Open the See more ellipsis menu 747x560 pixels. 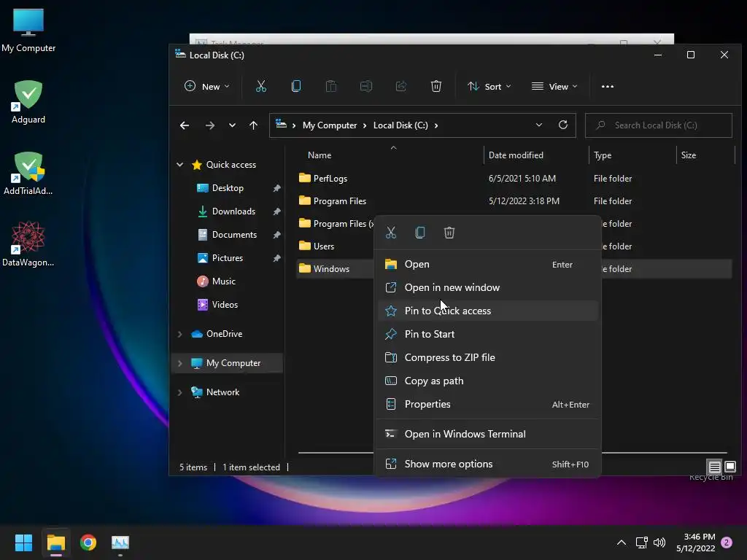click(608, 86)
